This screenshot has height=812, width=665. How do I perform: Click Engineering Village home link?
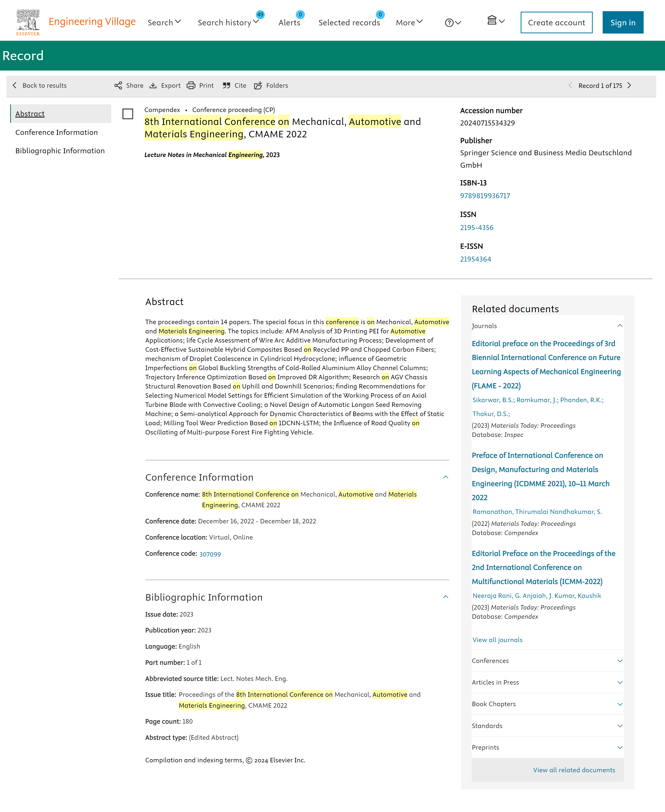coord(92,21)
